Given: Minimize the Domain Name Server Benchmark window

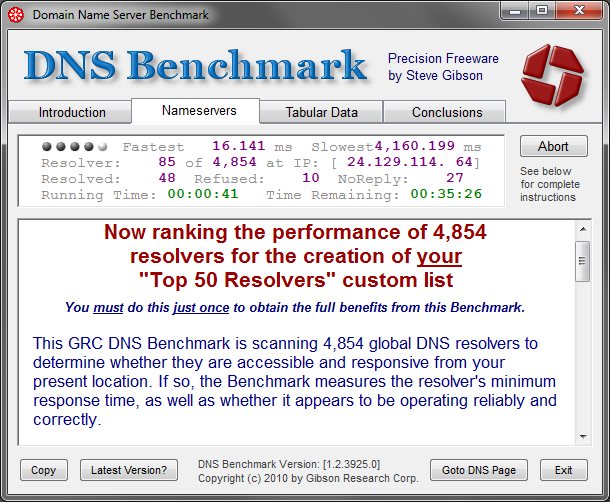Looking at the screenshot, I should (x=515, y=11).
